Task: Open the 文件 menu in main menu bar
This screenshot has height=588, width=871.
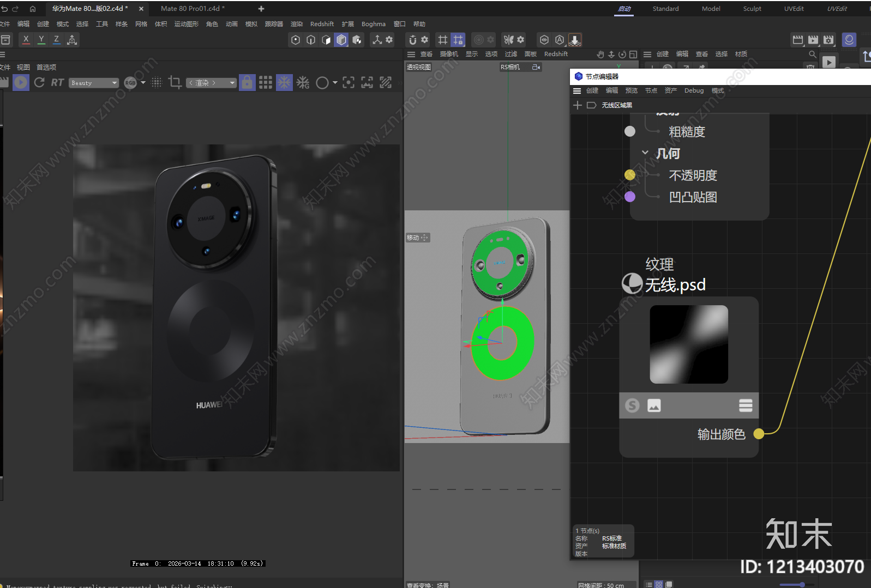Action: (x=5, y=24)
